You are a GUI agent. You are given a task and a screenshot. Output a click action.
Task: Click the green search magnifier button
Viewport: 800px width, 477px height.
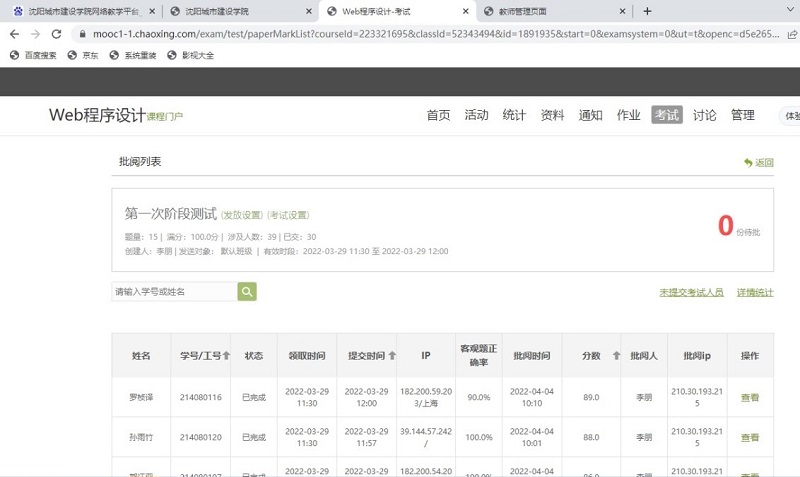[x=247, y=292]
